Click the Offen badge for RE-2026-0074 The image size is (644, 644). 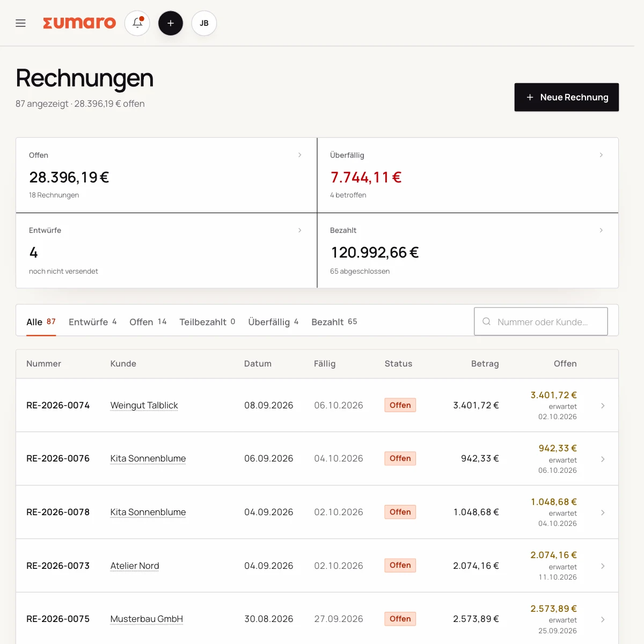pos(400,405)
